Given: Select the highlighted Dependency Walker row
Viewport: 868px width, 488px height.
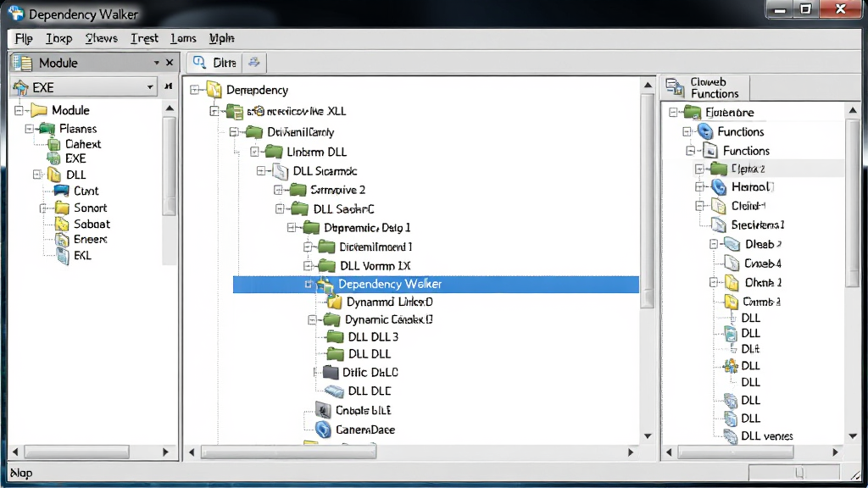Looking at the screenshot, I should (x=436, y=285).
